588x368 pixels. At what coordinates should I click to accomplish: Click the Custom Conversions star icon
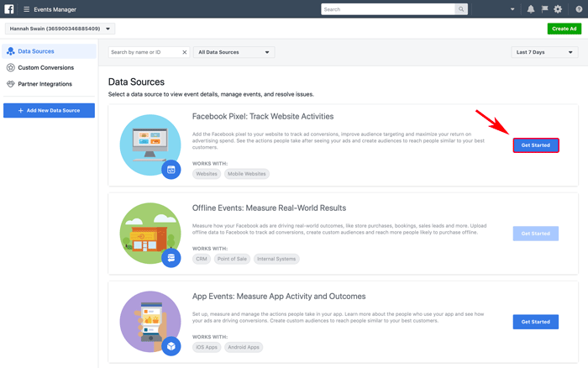[x=10, y=67]
